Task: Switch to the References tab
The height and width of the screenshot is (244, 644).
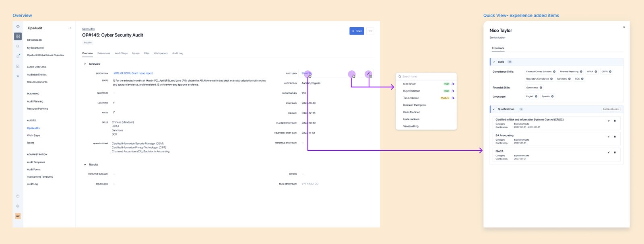Action: (x=104, y=53)
